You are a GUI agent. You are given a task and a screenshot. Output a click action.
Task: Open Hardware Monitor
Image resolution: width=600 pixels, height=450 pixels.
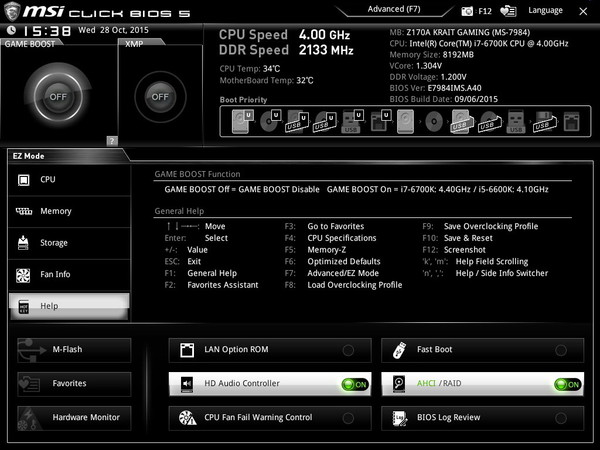(74, 418)
